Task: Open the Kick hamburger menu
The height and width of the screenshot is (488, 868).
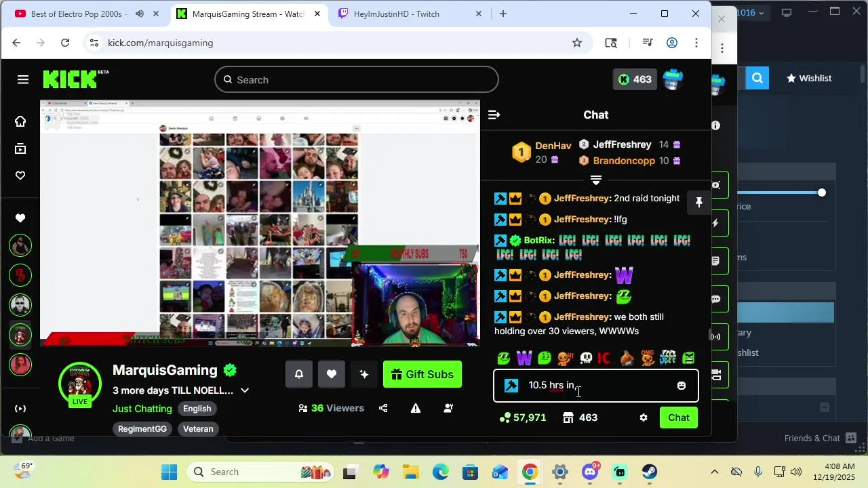Action: (x=23, y=80)
